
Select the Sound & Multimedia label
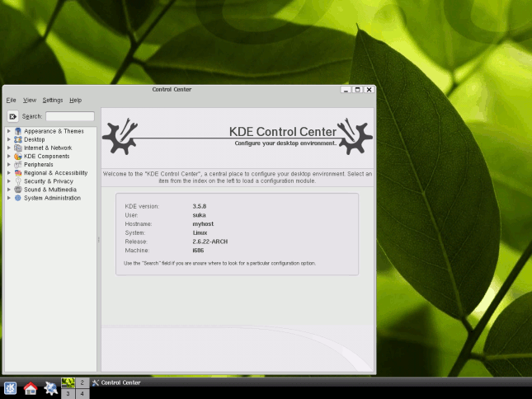click(50, 190)
